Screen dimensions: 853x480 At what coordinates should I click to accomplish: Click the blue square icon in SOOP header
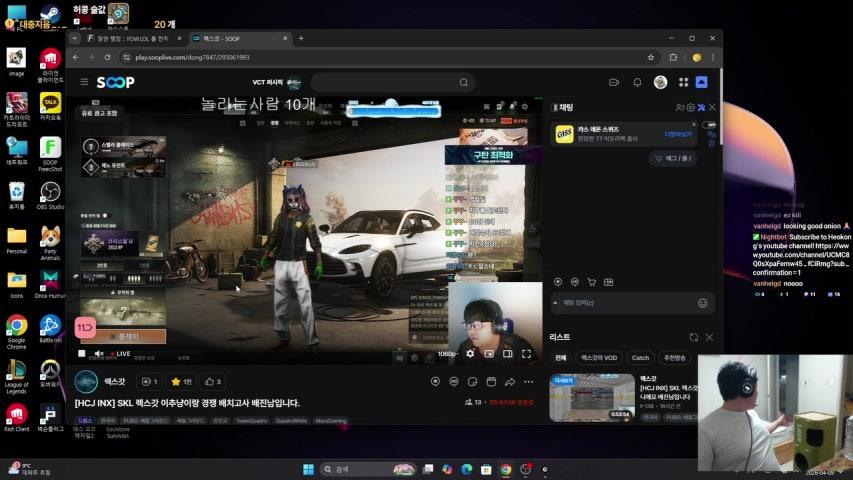click(x=702, y=82)
